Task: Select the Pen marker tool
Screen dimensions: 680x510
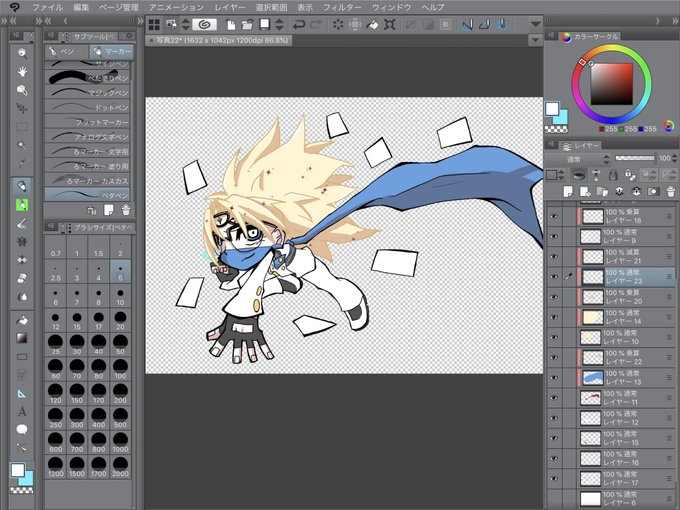Action: [x=22, y=186]
